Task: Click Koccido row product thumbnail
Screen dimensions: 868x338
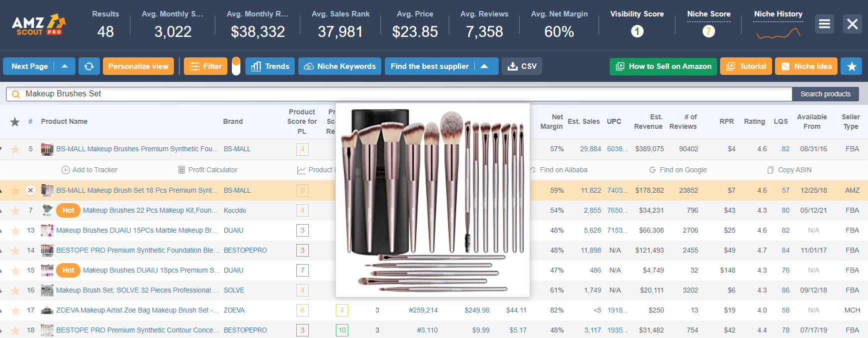Action: (x=47, y=210)
